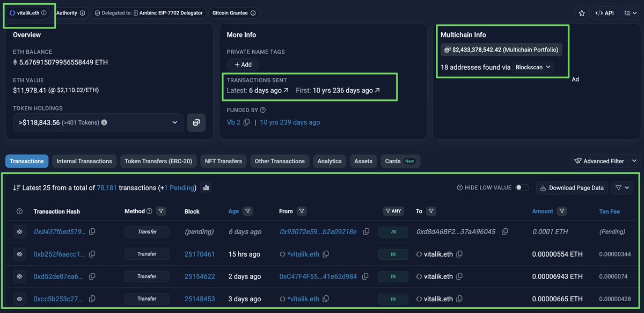This screenshot has width=644, height=313.
Task: Toggle the Age column header format
Action: (x=233, y=212)
